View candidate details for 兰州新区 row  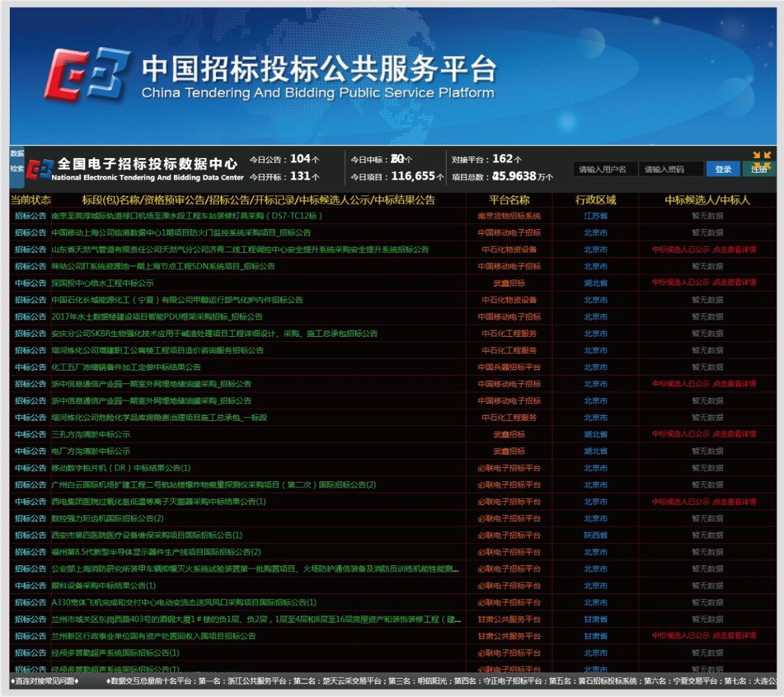coord(704,636)
